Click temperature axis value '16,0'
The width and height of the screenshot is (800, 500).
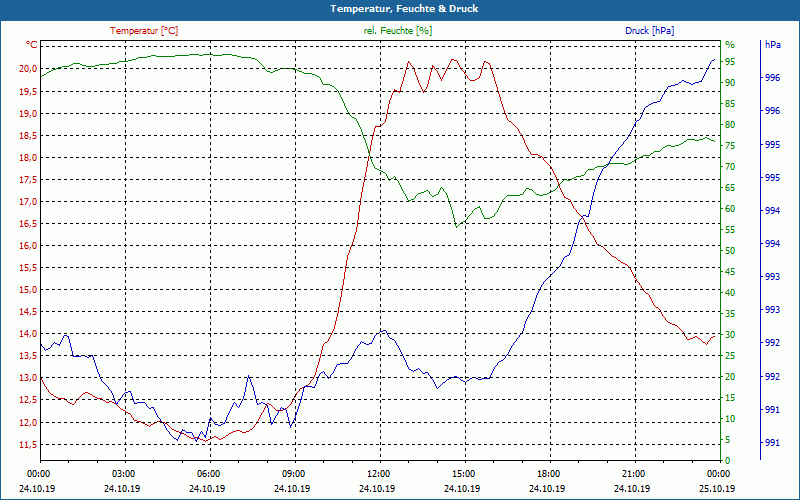(x=28, y=245)
